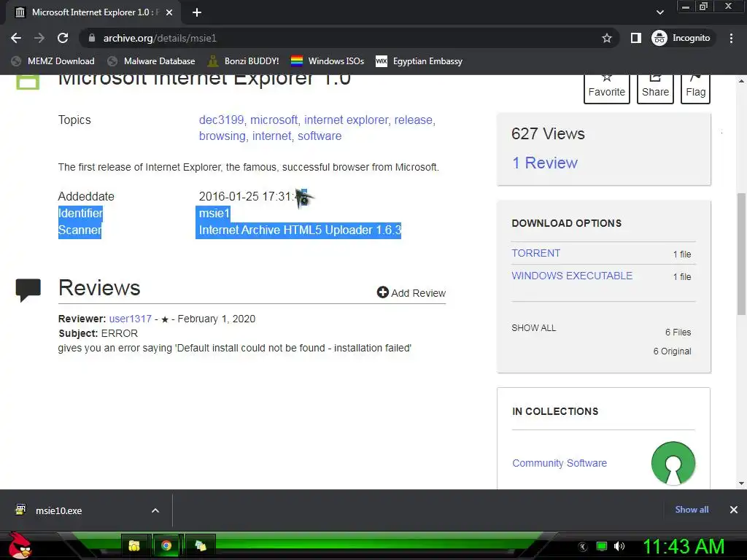Viewport: 747px width, 560px height.
Task: Open Windows ISOs bookmark
Action: coord(328,61)
